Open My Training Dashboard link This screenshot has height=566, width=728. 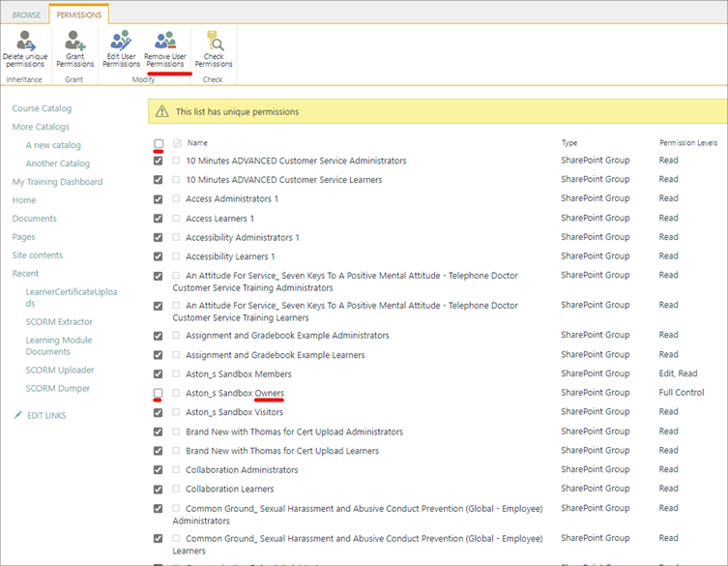[57, 182]
